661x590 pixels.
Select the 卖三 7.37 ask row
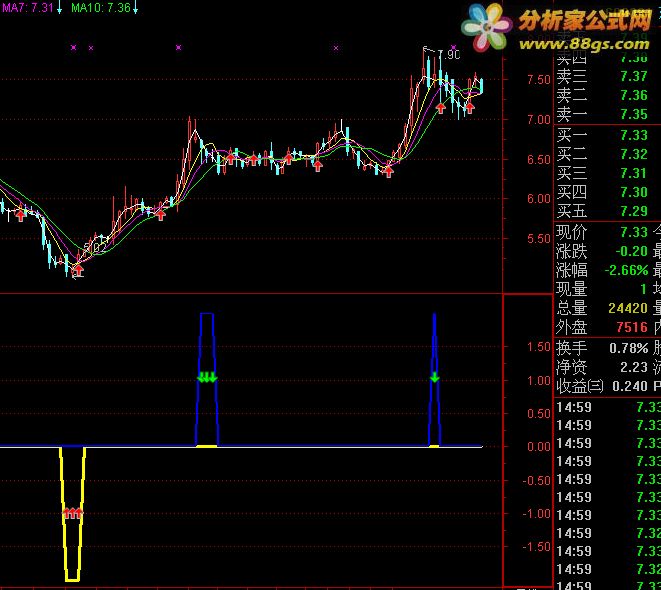[x=602, y=76]
